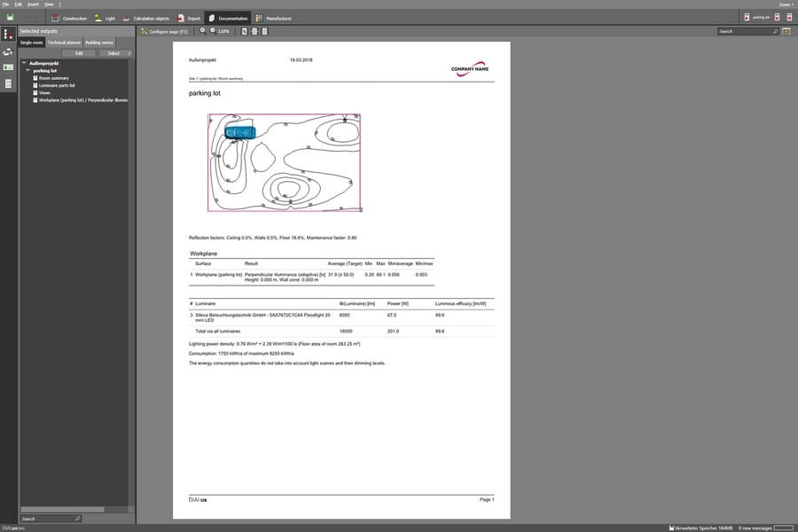
Task: Select the parking lot tree label
Action: coord(45,71)
